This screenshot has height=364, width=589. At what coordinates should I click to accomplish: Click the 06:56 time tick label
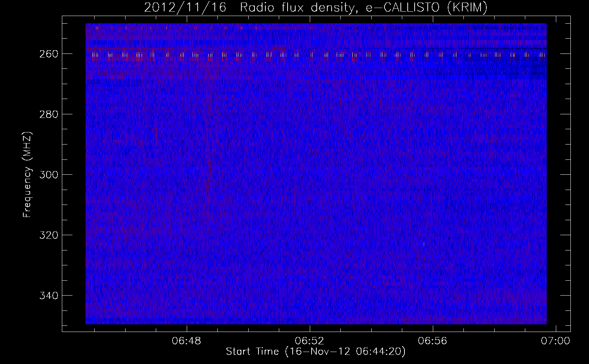(x=432, y=341)
